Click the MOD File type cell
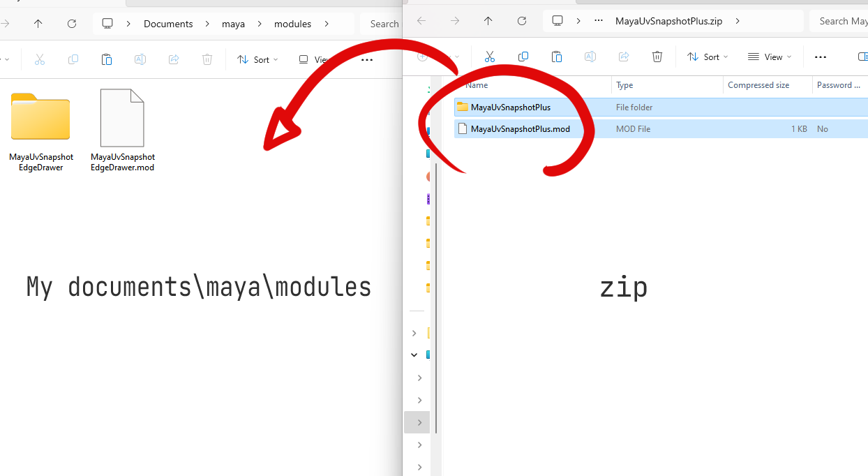 pos(633,129)
